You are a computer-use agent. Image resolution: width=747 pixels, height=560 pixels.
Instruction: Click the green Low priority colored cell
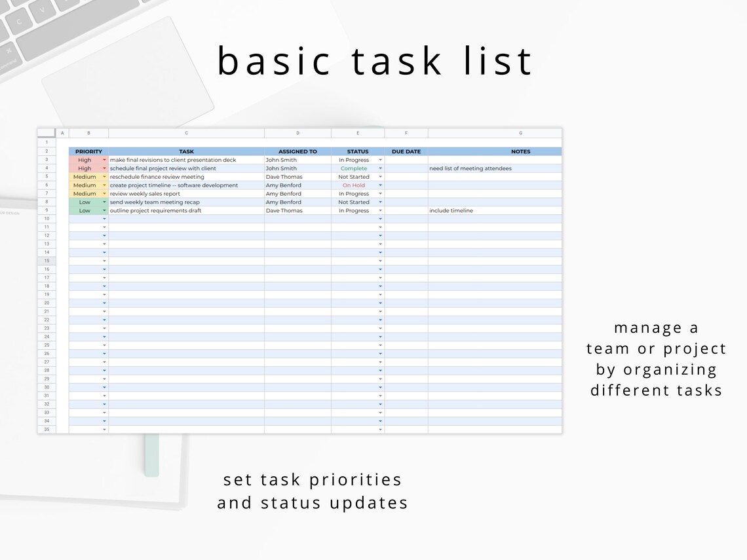coord(85,202)
